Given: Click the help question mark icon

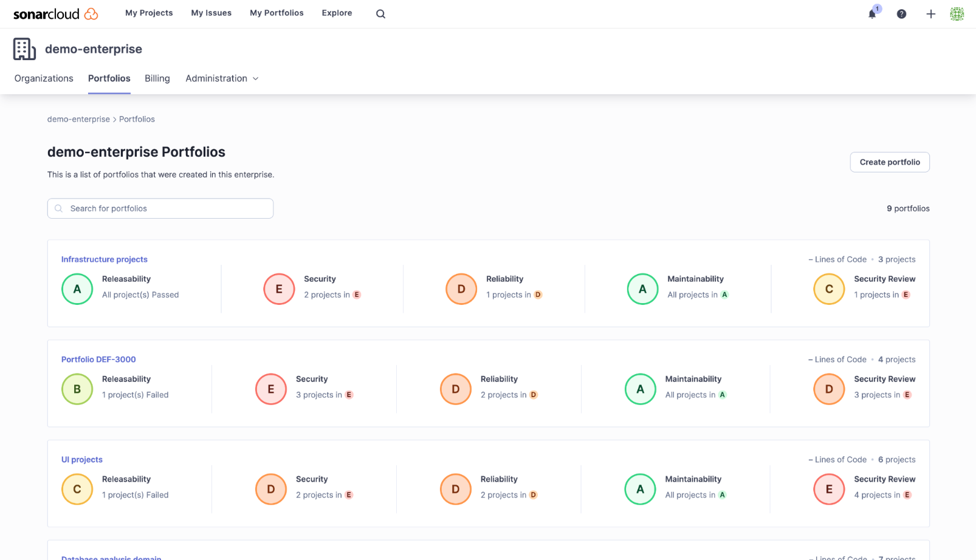Looking at the screenshot, I should [x=901, y=13].
